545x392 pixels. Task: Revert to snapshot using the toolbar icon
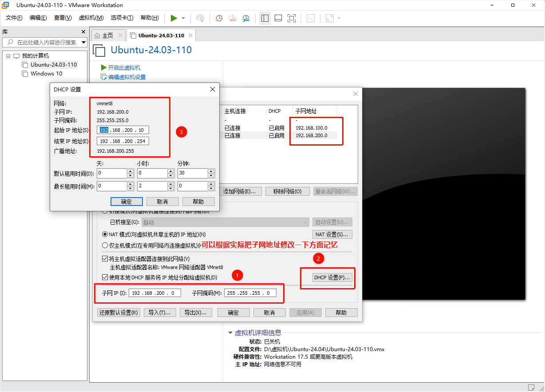[233, 18]
